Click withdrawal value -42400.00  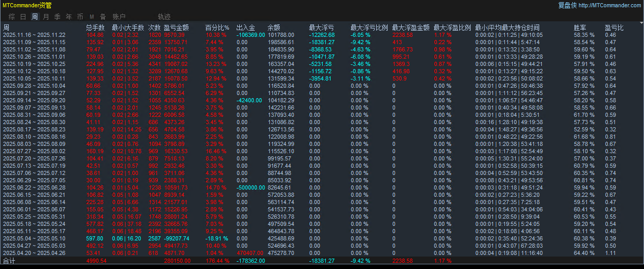coord(249,100)
